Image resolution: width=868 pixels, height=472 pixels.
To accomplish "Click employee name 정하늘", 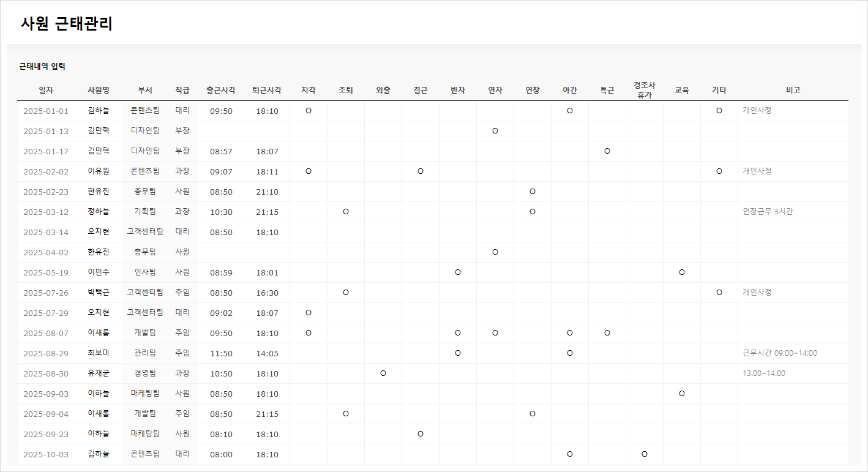I will tap(99, 212).
